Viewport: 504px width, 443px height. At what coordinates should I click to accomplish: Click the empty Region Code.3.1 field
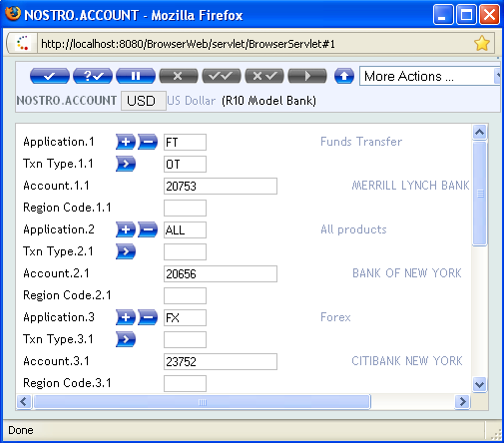click(x=185, y=383)
